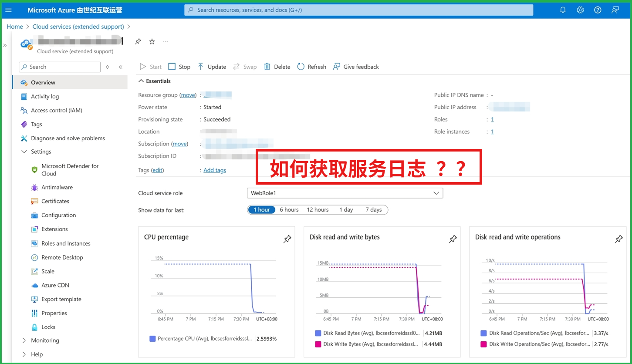Image resolution: width=632 pixels, height=364 pixels.
Task: Click Cloud services (extended support) breadcrumb
Action: [x=78, y=27]
